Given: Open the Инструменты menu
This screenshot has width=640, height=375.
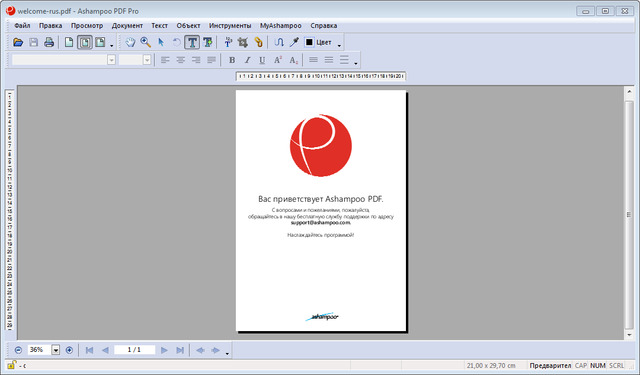Looking at the screenshot, I should [x=230, y=26].
